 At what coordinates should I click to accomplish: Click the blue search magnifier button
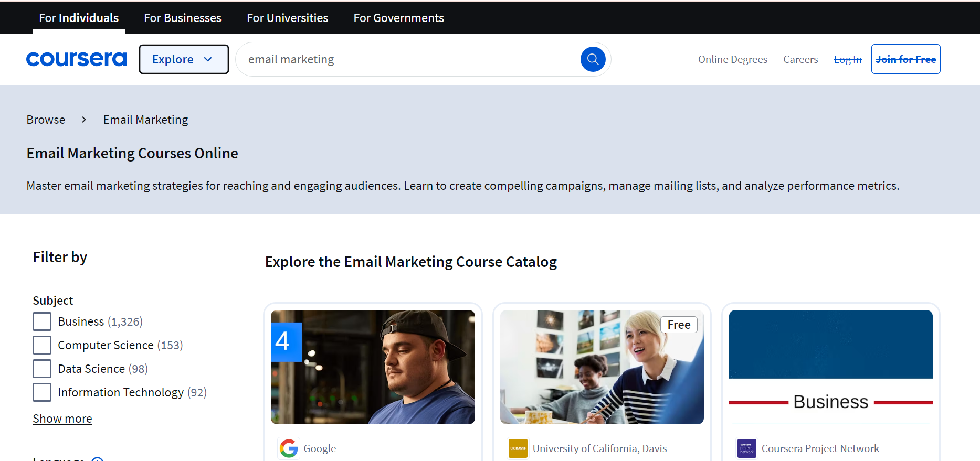(x=593, y=59)
